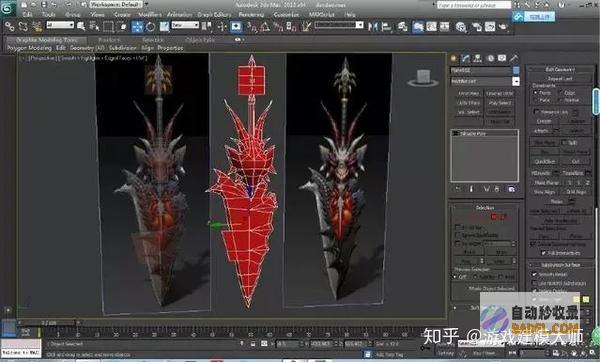This screenshot has height=362, width=600.
Task: Toggle the 3D Snaps icon
Action: pos(253,27)
